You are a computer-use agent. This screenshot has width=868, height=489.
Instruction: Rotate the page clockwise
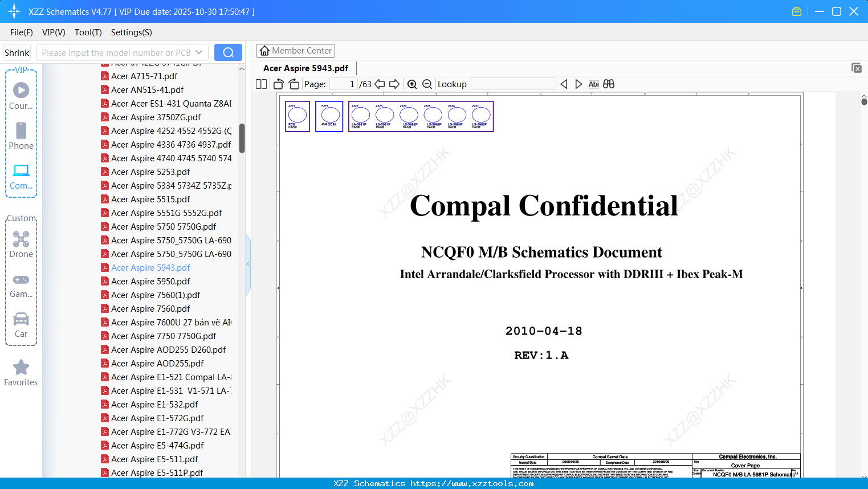pyautogui.click(x=294, y=84)
